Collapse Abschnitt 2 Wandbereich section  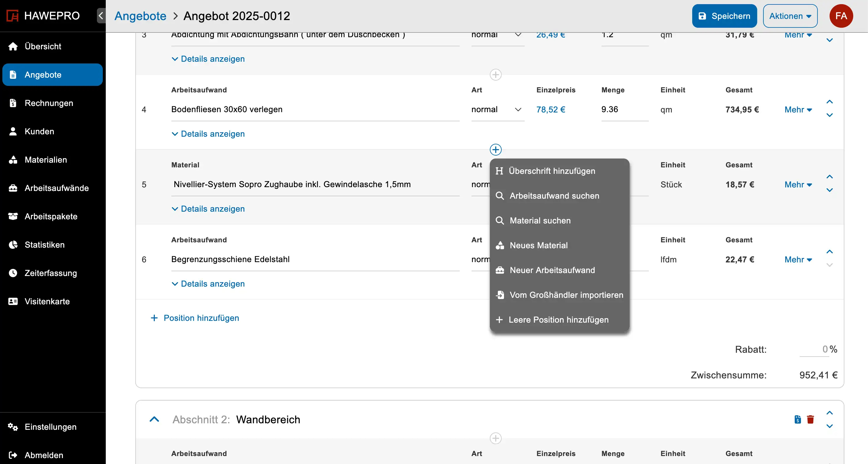154,419
